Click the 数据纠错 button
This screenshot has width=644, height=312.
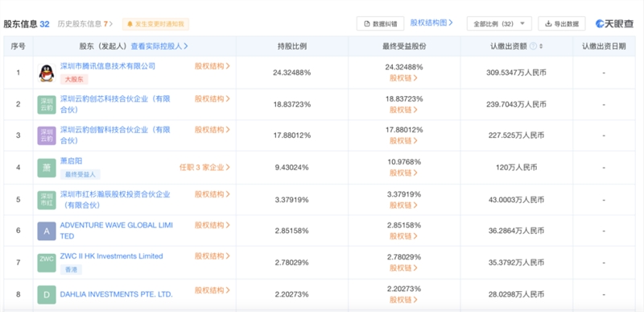tap(380, 24)
